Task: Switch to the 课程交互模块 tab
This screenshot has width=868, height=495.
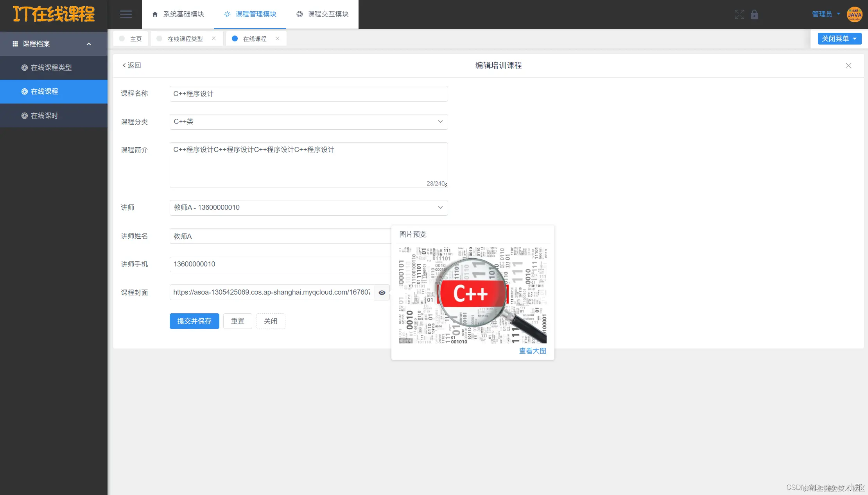Action: [x=323, y=14]
